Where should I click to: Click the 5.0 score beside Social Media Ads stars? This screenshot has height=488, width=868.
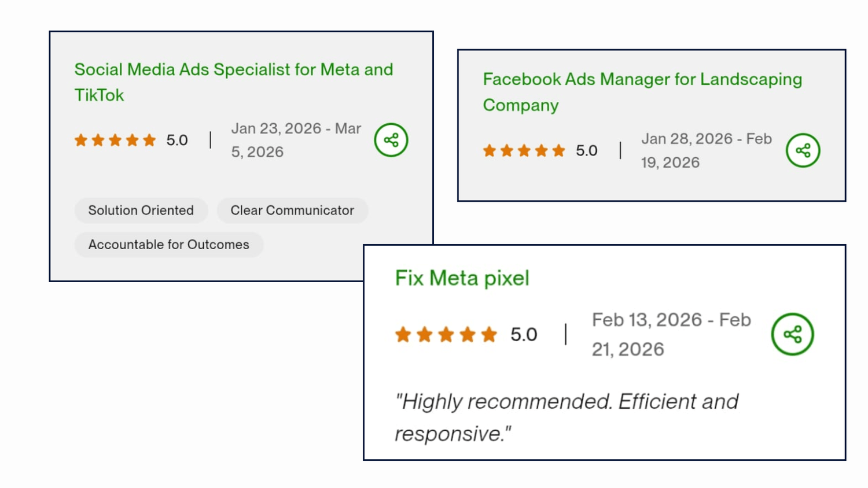coord(177,140)
